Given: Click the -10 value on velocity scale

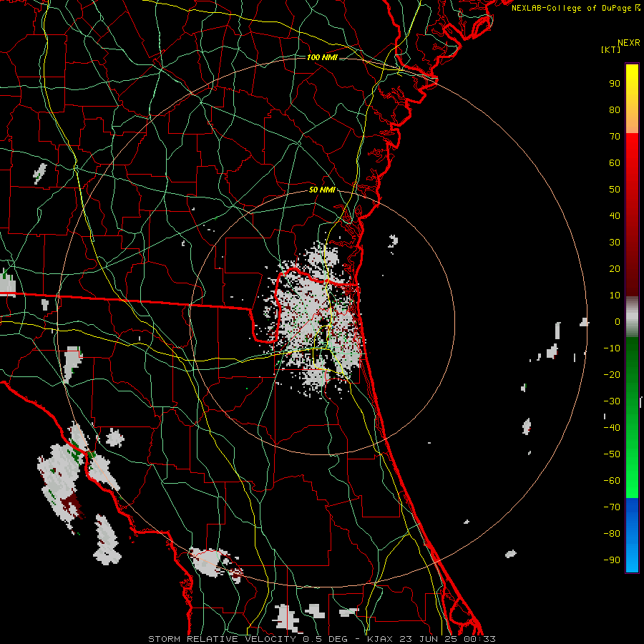Looking at the screenshot, I should (x=612, y=348).
